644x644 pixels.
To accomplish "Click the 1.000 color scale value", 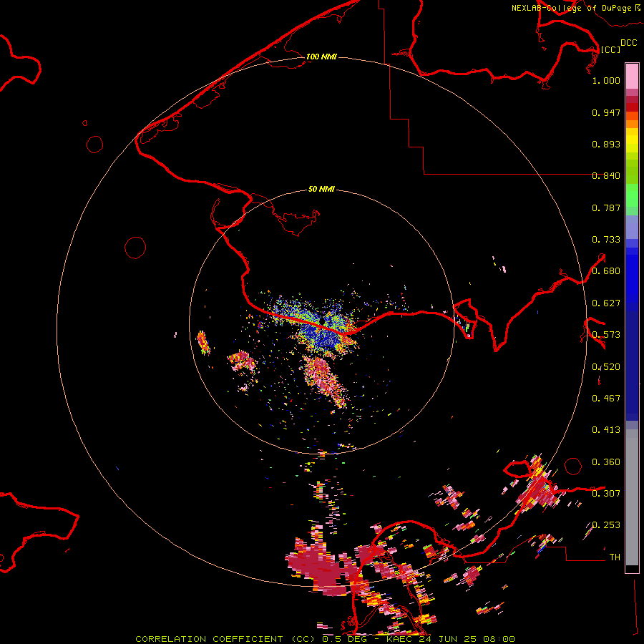I will (x=606, y=80).
